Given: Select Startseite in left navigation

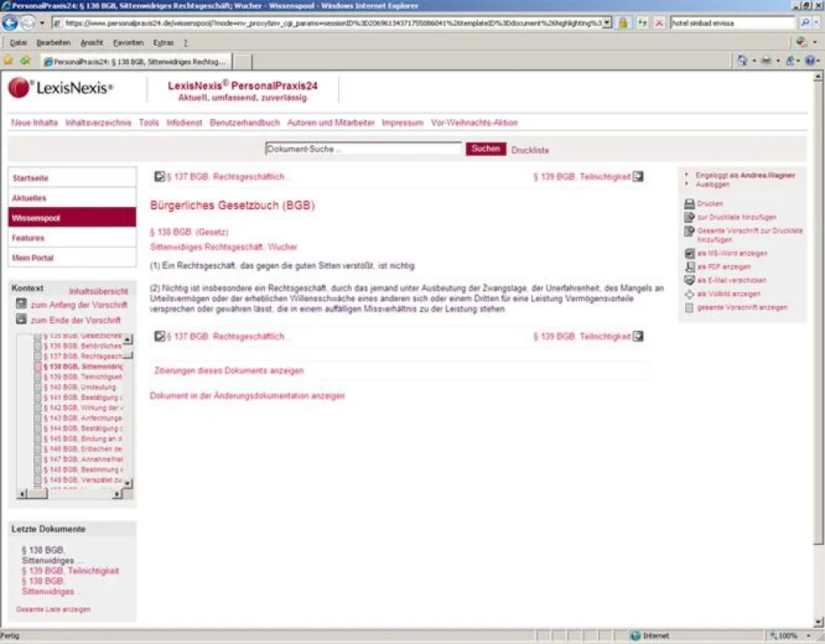Looking at the screenshot, I should [x=72, y=178].
